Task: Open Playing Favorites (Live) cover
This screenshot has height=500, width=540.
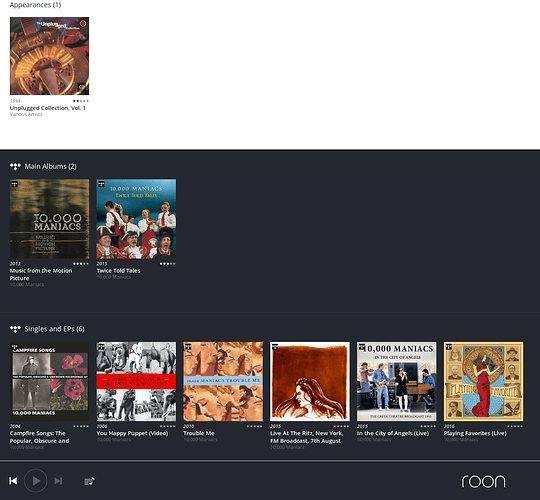Action: tap(484, 382)
